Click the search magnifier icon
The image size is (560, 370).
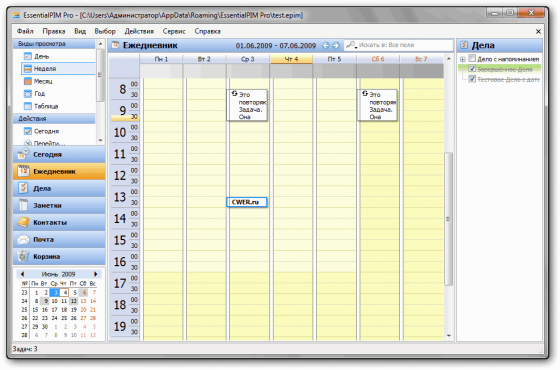351,45
